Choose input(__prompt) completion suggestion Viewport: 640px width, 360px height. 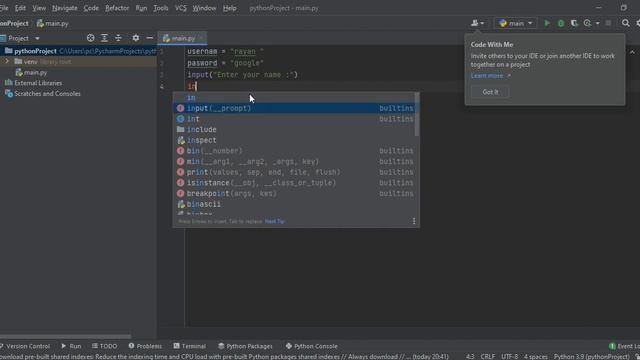(x=295, y=108)
